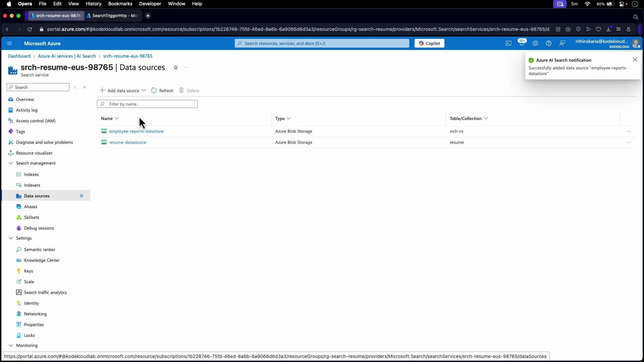Screen dimensions: 644x362
Task: Collapse the sidebar with double chevron icon
Action: click(85, 87)
